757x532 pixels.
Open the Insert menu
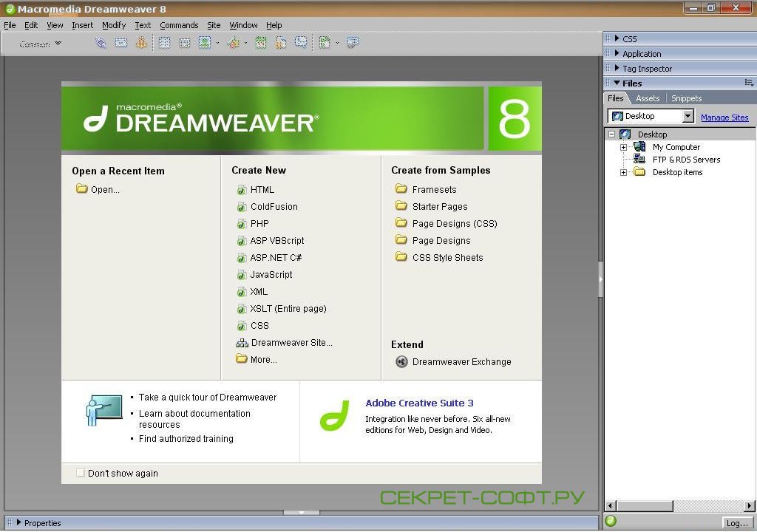coord(82,25)
